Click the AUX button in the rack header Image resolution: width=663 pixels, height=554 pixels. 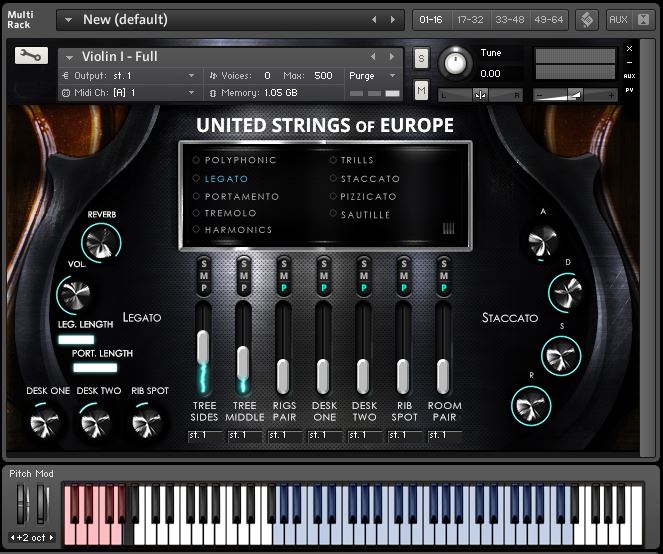click(x=618, y=19)
